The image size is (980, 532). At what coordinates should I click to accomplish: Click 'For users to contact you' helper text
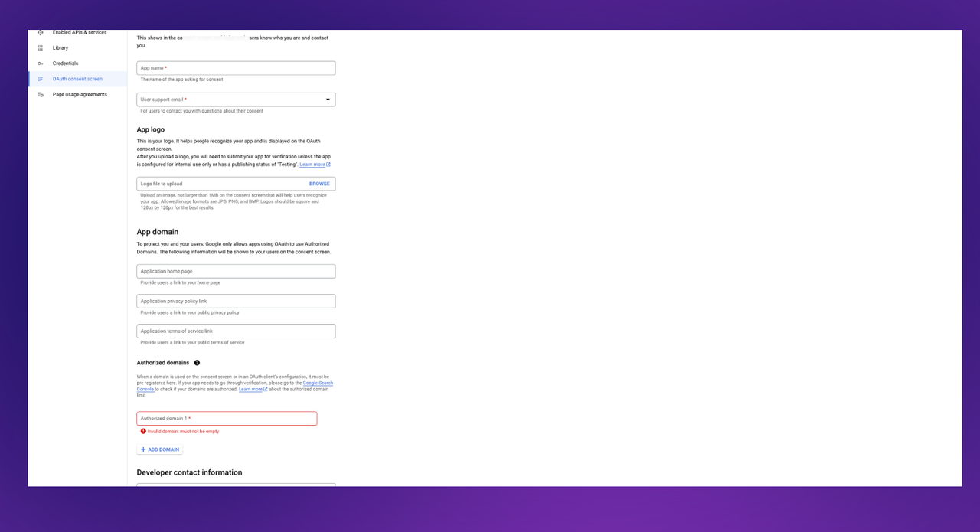(201, 111)
